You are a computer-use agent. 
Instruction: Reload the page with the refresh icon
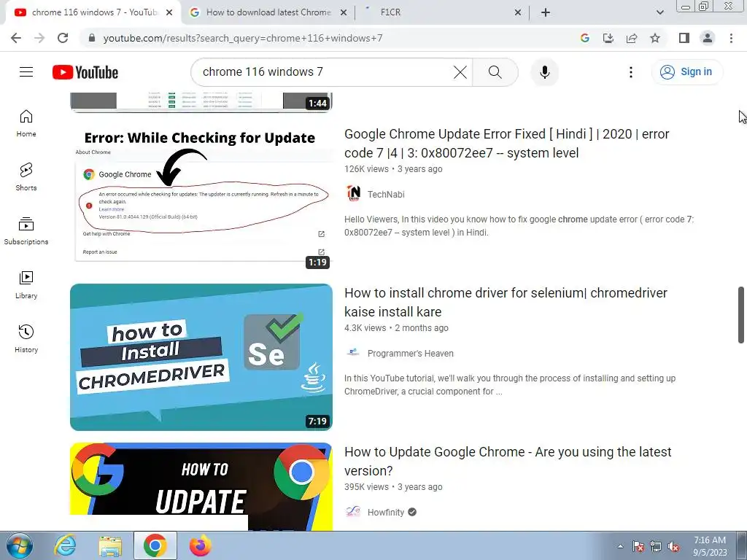pos(63,38)
